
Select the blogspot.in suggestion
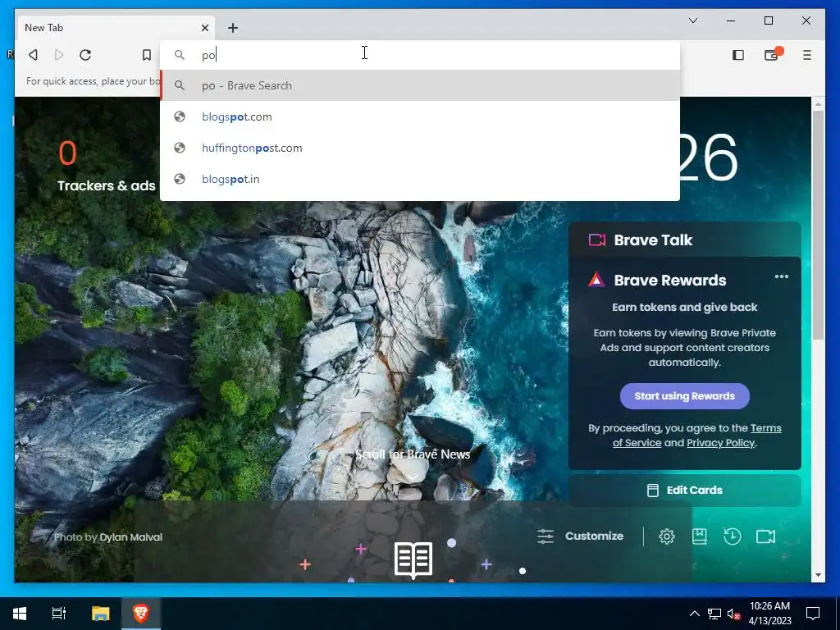pos(420,179)
